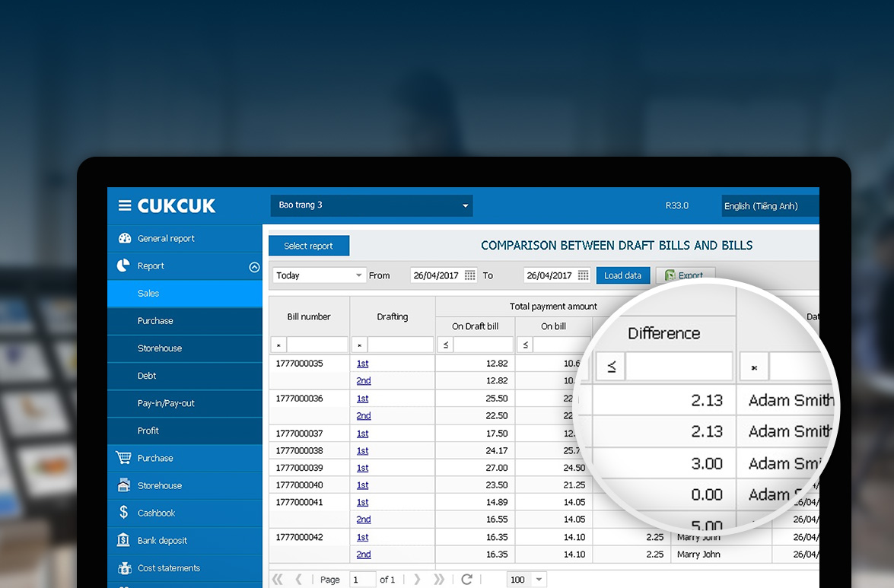Open On bill filter operator

525,345
